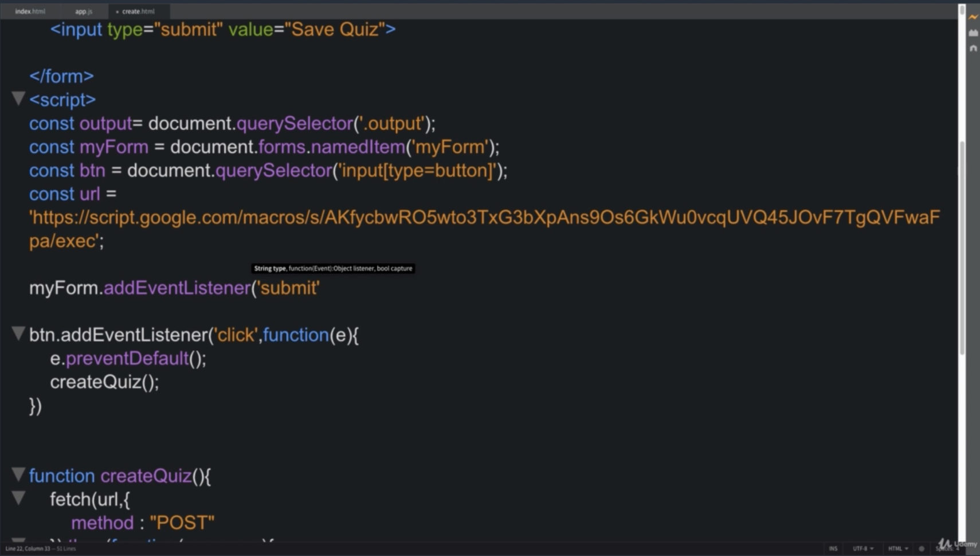Switch to the app.js tab
Viewport: 980px width, 556px height.
point(83,10)
